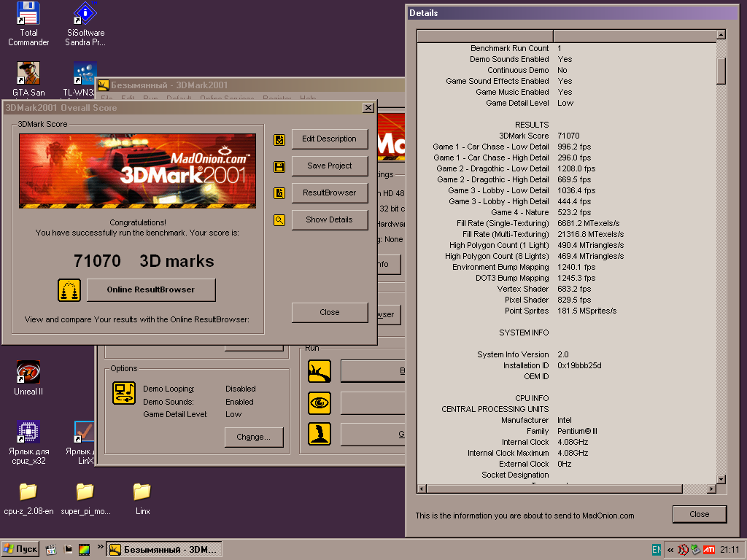Close the Overall Score dialog via Close button

tap(330, 312)
